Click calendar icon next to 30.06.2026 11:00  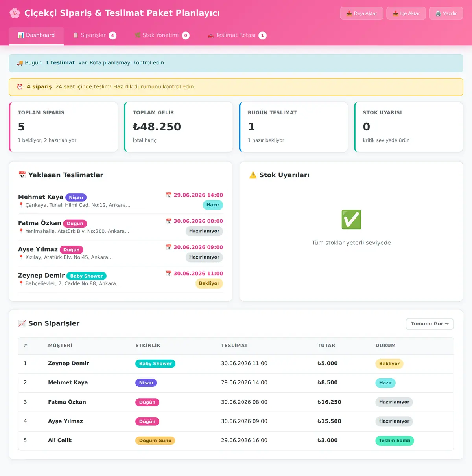click(x=169, y=274)
